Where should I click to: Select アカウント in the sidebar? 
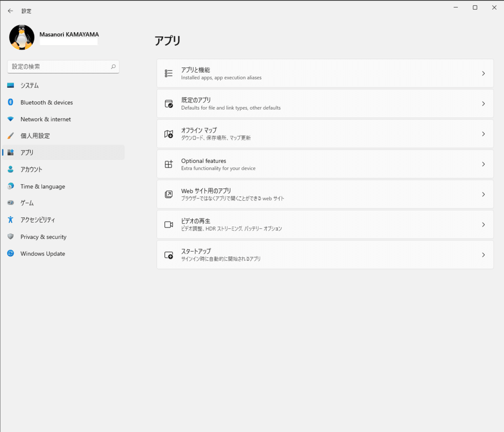pyautogui.click(x=31, y=169)
